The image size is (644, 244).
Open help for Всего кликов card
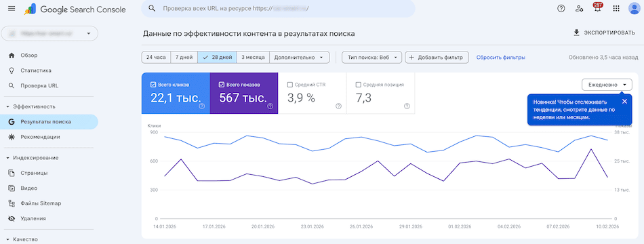click(x=201, y=106)
